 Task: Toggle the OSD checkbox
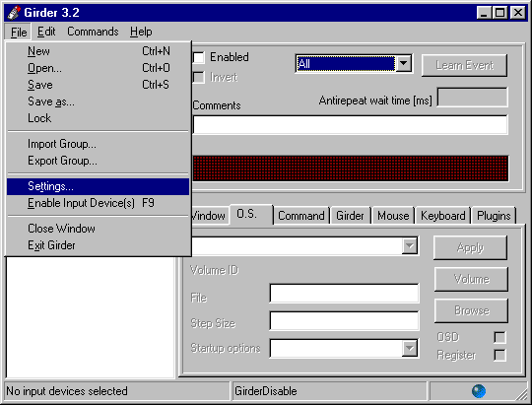pyautogui.click(x=499, y=337)
